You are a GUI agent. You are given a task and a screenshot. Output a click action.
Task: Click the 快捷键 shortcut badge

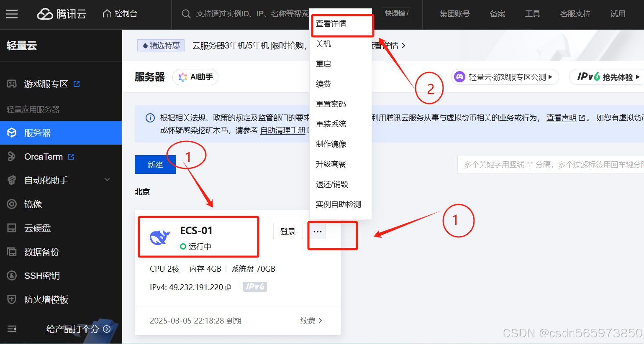[x=397, y=13]
